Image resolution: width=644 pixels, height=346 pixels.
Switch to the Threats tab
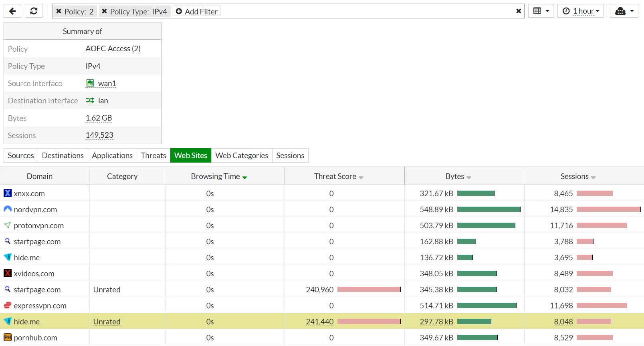153,155
